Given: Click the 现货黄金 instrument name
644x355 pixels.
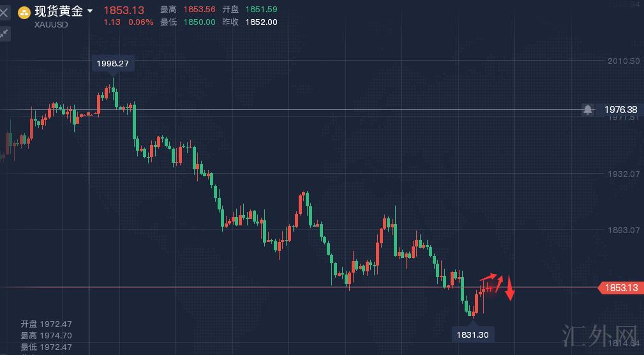Looking at the screenshot, I should click(x=59, y=11).
